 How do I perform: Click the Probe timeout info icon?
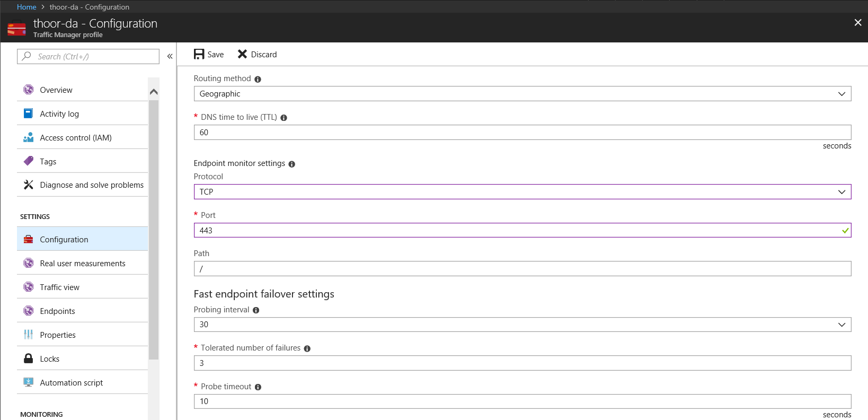[x=258, y=387]
